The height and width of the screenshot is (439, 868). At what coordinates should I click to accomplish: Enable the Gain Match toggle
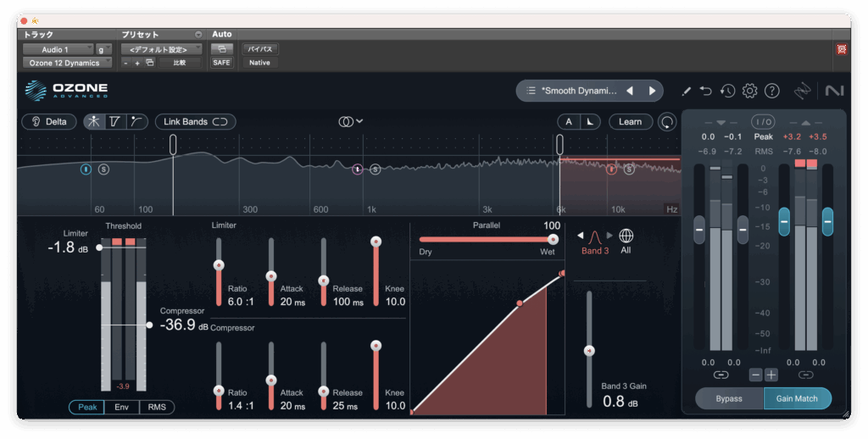point(797,398)
